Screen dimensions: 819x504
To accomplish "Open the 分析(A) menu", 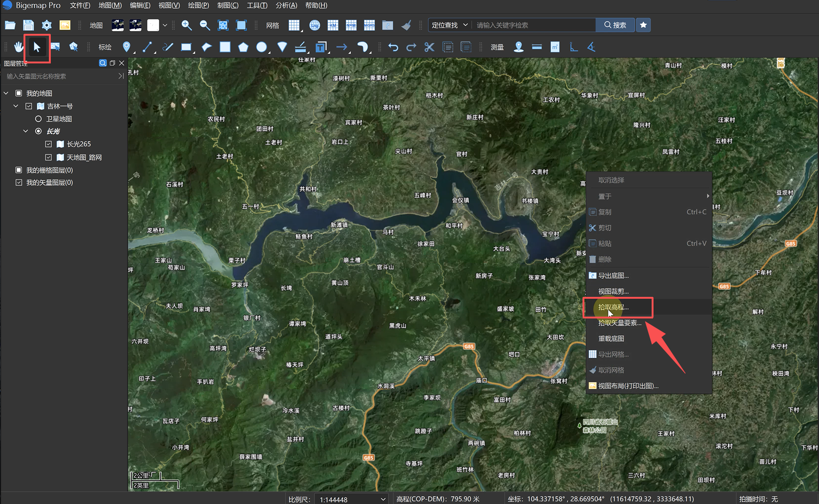I will click(x=286, y=5).
